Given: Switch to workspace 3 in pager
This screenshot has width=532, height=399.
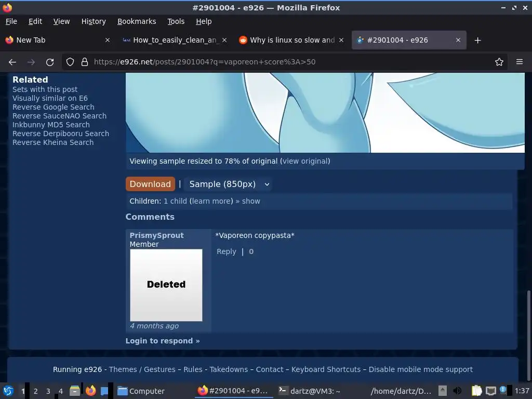Looking at the screenshot, I should pos(48,391).
